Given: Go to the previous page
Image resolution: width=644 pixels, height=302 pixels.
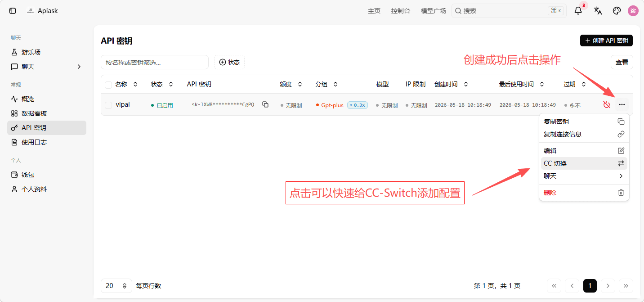Looking at the screenshot, I should [x=572, y=286].
